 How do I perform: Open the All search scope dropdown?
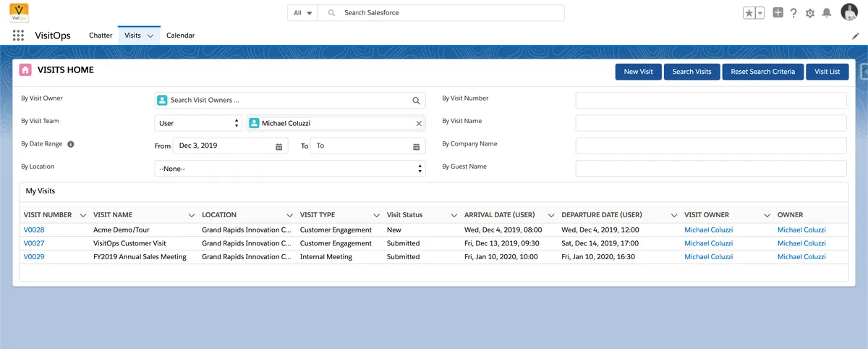coord(303,13)
